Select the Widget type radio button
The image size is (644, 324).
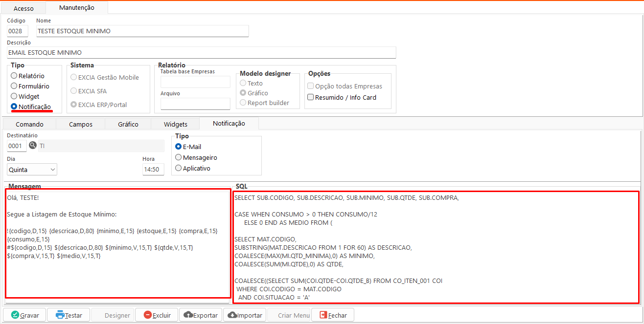[x=14, y=96]
